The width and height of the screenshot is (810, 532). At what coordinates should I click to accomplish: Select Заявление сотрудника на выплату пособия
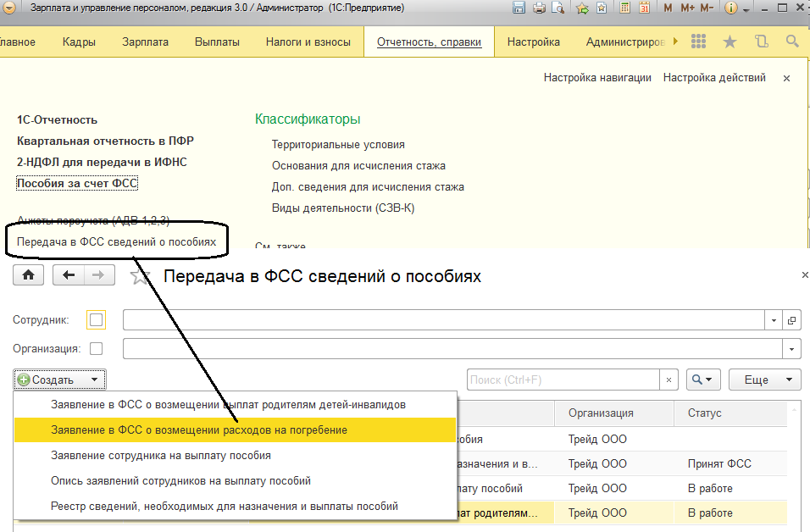coord(161,456)
